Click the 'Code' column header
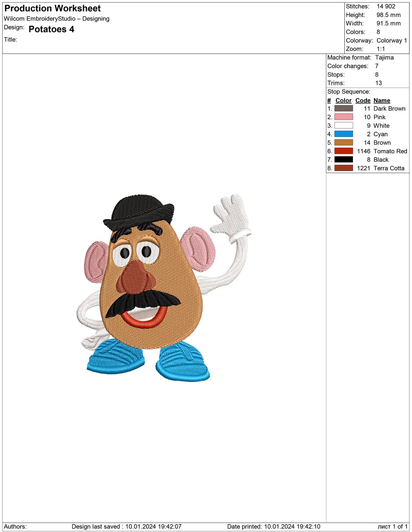 tap(363, 101)
